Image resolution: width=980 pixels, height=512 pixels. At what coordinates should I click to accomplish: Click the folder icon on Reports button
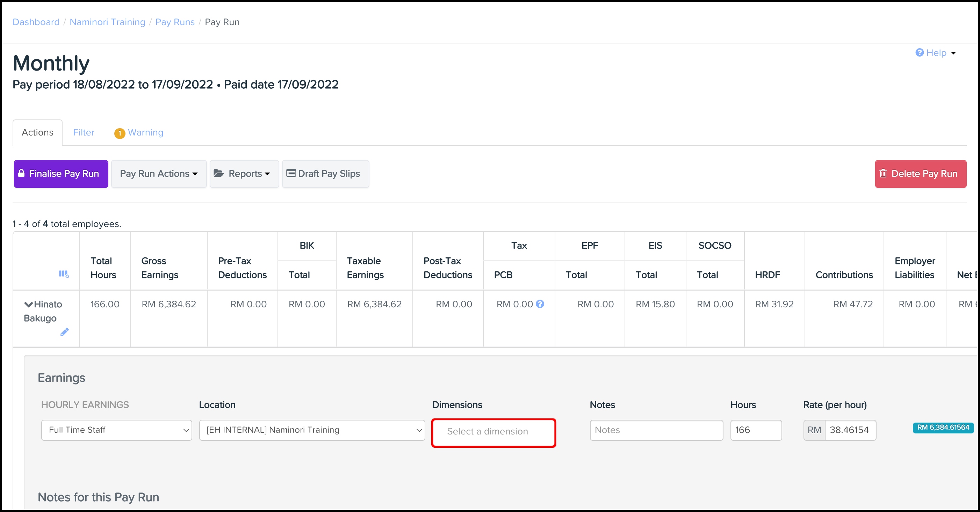click(219, 173)
